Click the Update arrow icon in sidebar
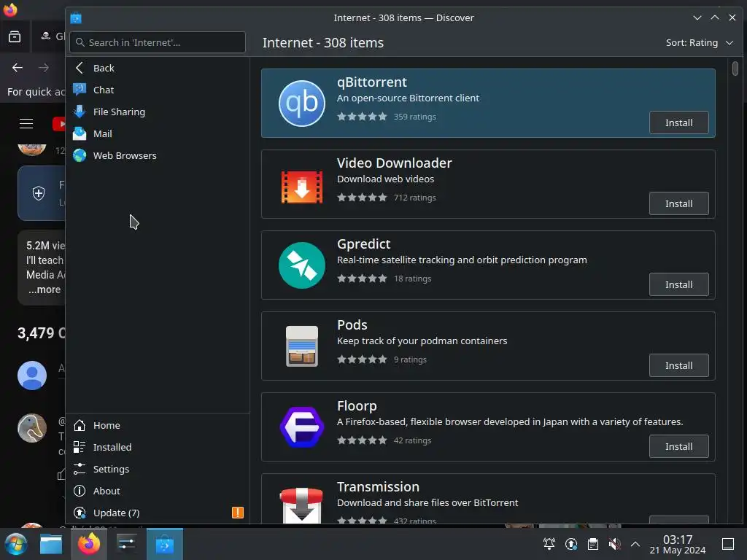The height and width of the screenshot is (560, 747). [80, 513]
